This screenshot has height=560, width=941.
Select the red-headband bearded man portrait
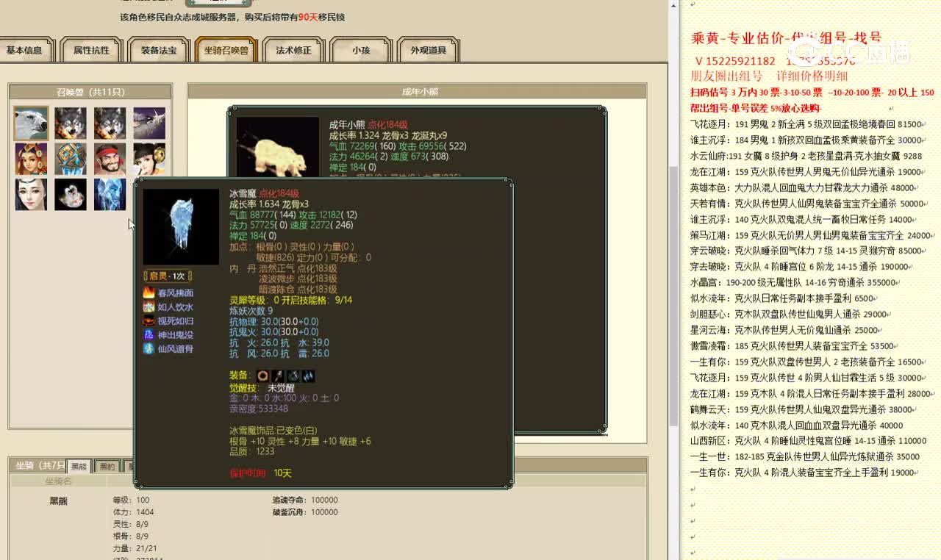click(110, 159)
